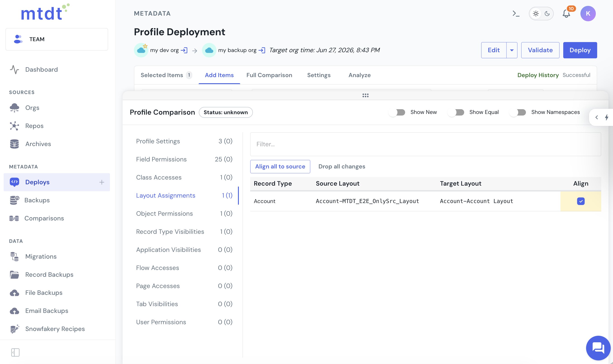Switch to dark theme moon icon
The image size is (613, 364).
tap(547, 14)
